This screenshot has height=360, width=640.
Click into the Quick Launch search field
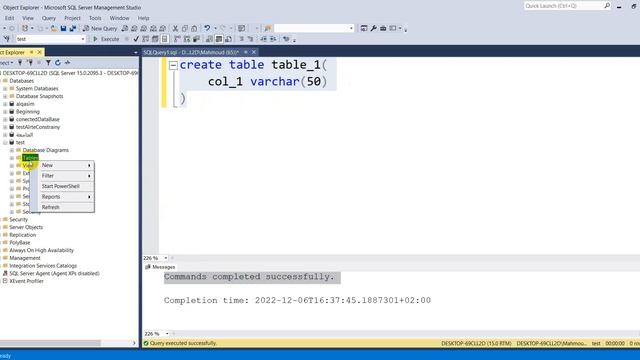click(x=562, y=6)
